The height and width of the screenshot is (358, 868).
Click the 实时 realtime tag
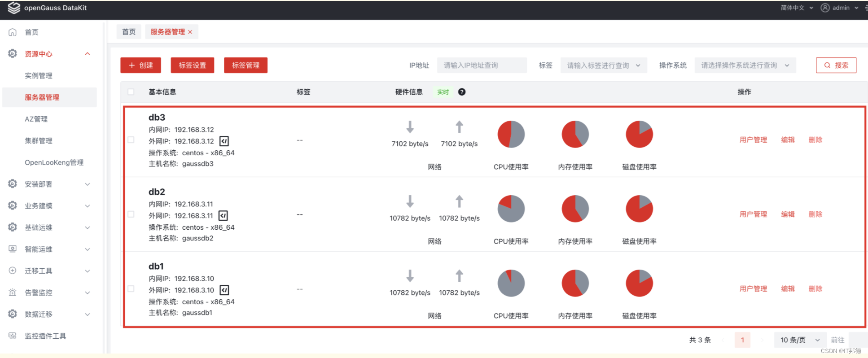(443, 92)
